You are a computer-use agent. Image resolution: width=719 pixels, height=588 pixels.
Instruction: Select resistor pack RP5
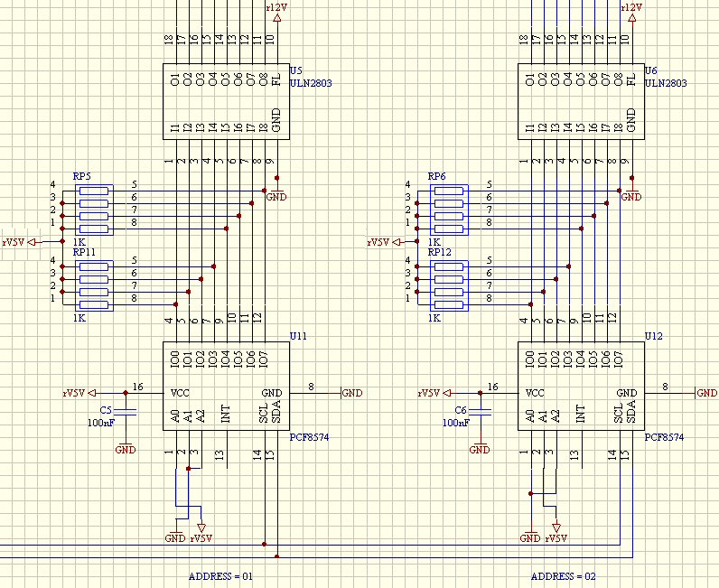(x=95, y=203)
